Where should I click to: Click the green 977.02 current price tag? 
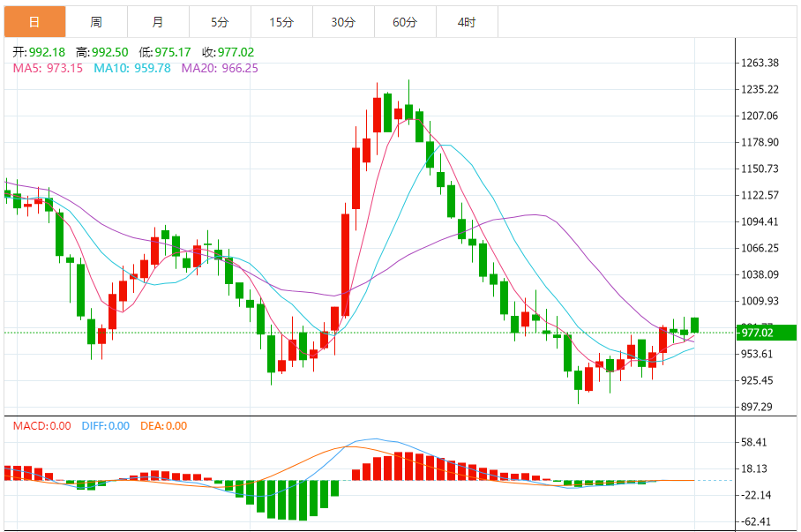pos(767,333)
